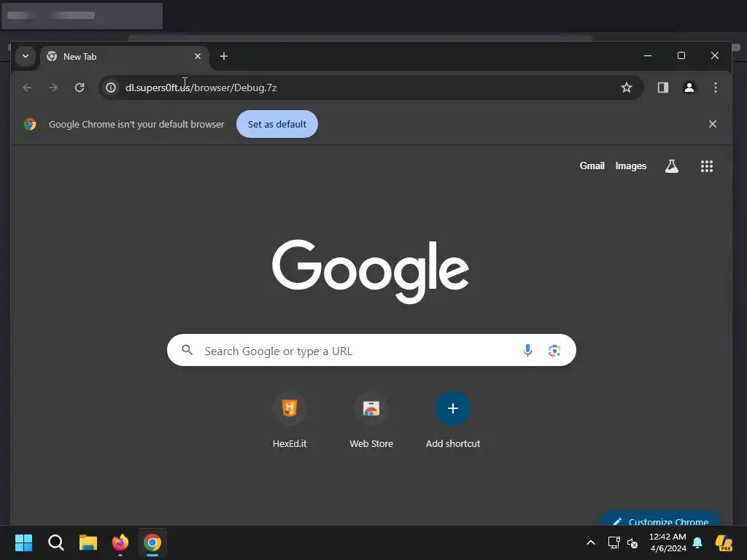Open the HexEd.it shortcut
This screenshot has height=560, width=747.
pyautogui.click(x=289, y=421)
